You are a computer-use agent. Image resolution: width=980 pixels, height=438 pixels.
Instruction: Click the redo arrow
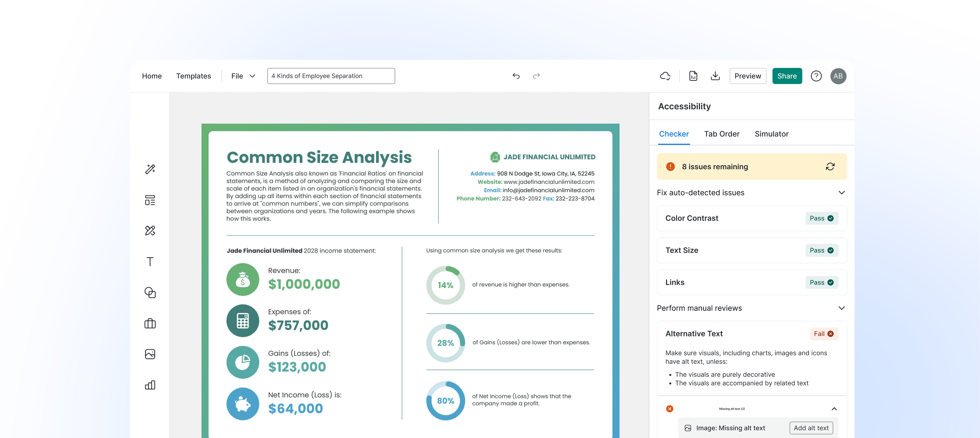click(x=536, y=76)
